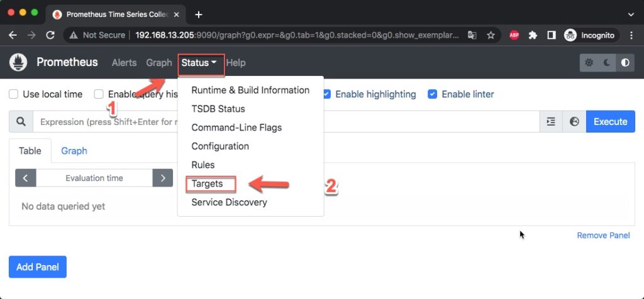This screenshot has height=299, width=644.
Task: Click the Remove Panel link
Action: 603,236
